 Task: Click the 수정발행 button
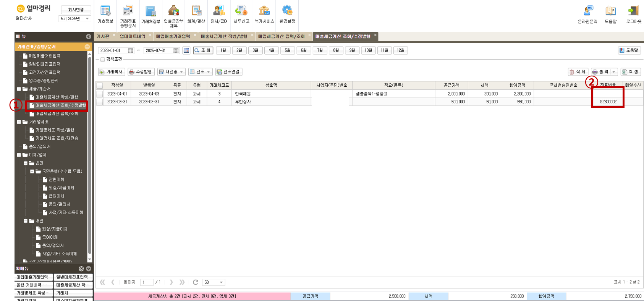pyautogui.click(x=141, y=72)
